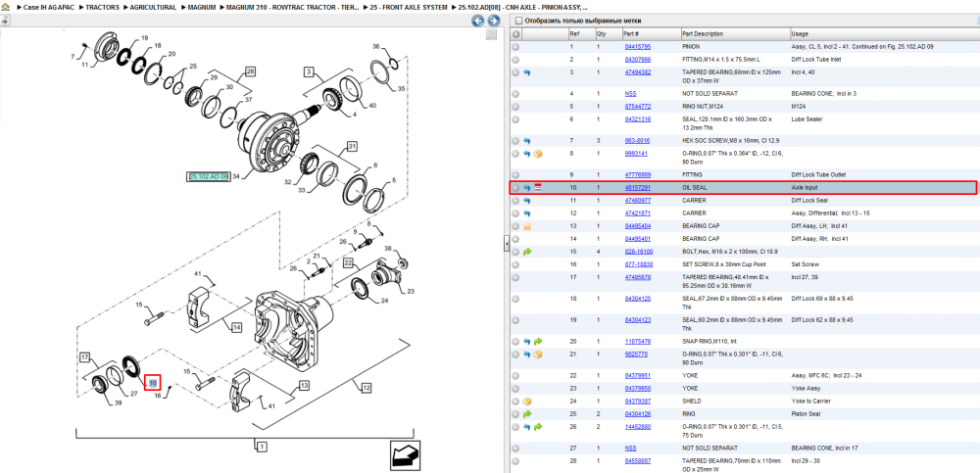Viewport: 980px width, 473px height.
Task: Click 'Axle Input' usage text
Action: click(x=805, y=187)
